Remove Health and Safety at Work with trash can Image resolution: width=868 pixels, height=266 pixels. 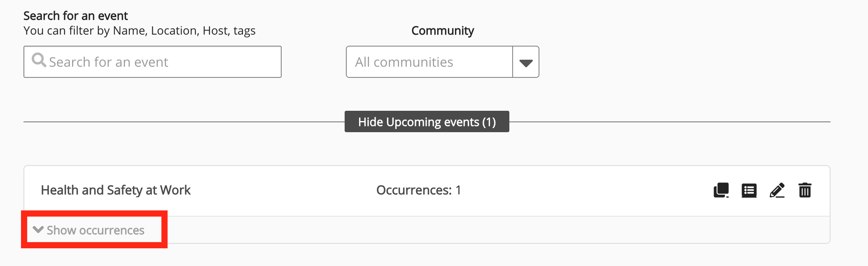[805, 190]
